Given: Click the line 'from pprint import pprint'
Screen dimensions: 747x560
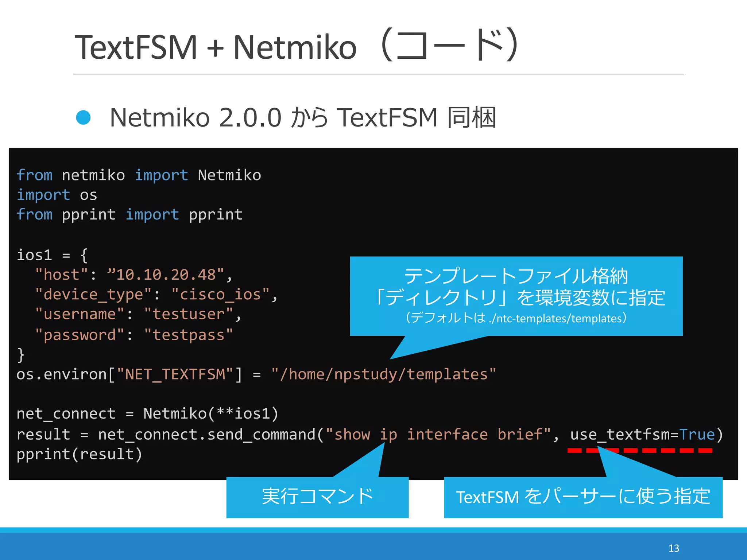Looking at the screenshot, I should click(x=129, y=215).
